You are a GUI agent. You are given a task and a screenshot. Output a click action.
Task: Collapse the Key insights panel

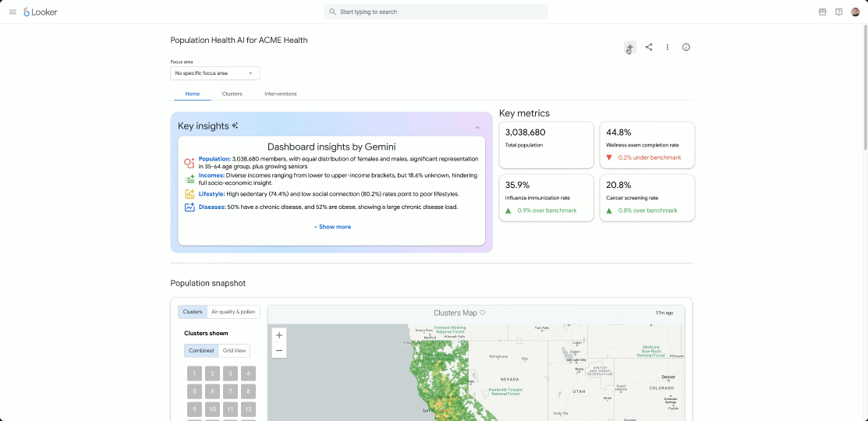pos(477,127)
